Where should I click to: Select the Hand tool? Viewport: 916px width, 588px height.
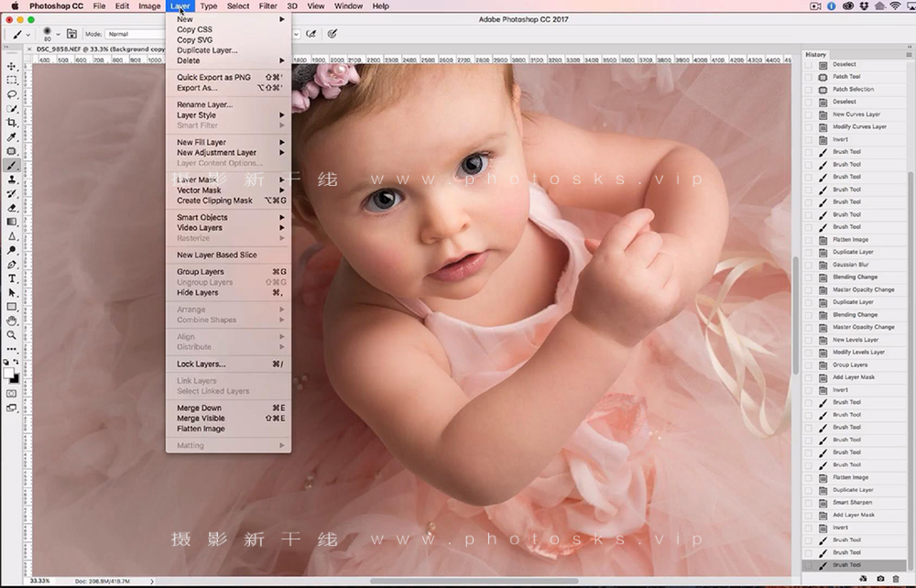(x=12, y=321)
